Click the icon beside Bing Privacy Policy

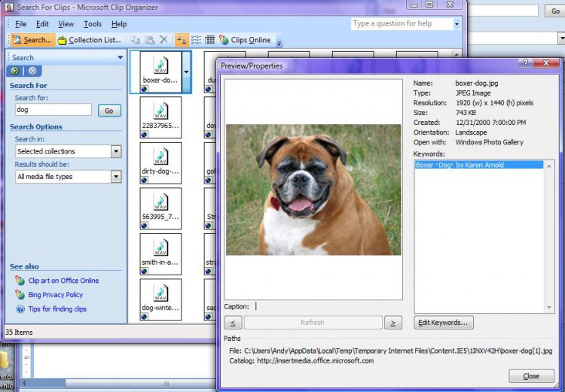[x=20, y=294]
